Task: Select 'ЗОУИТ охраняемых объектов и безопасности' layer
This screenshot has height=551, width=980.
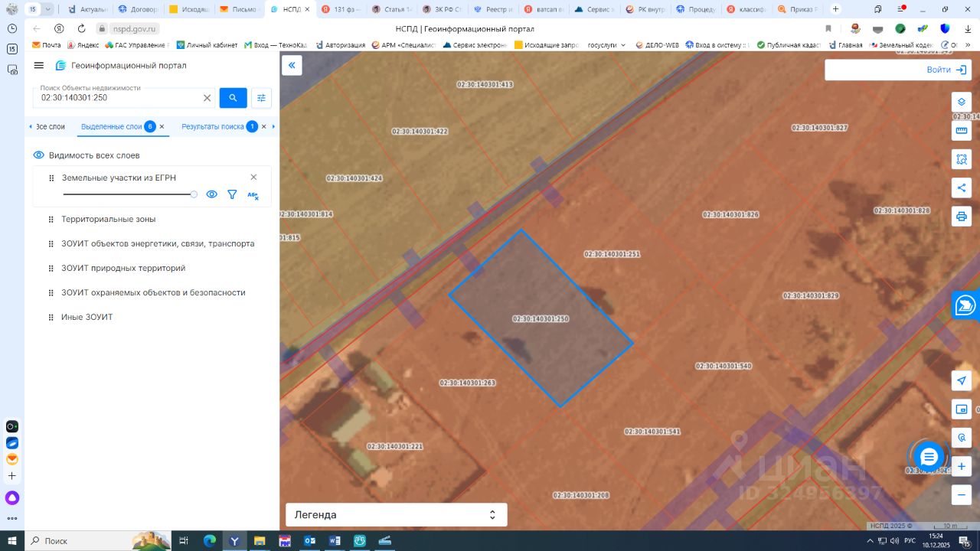Action: 153,292
